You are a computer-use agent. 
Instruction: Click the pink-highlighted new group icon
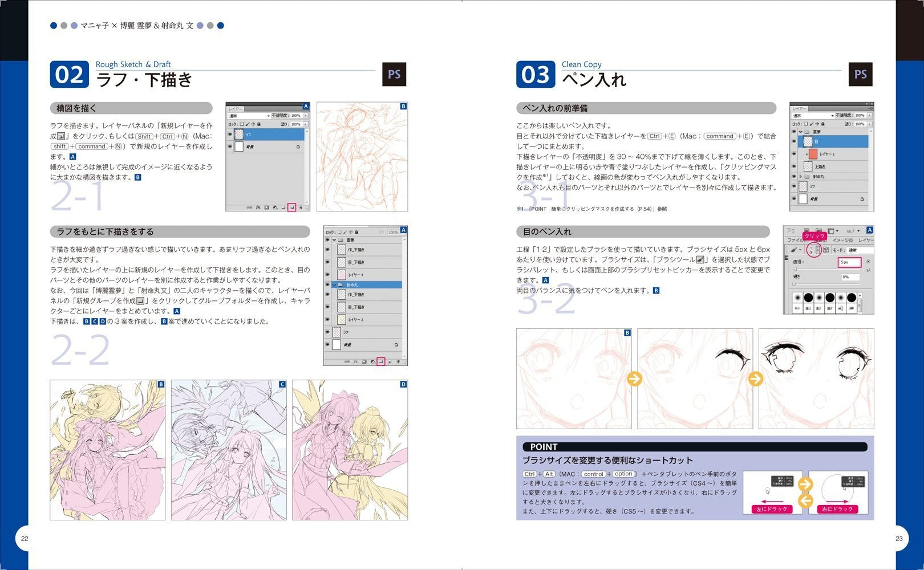[380, 361]
